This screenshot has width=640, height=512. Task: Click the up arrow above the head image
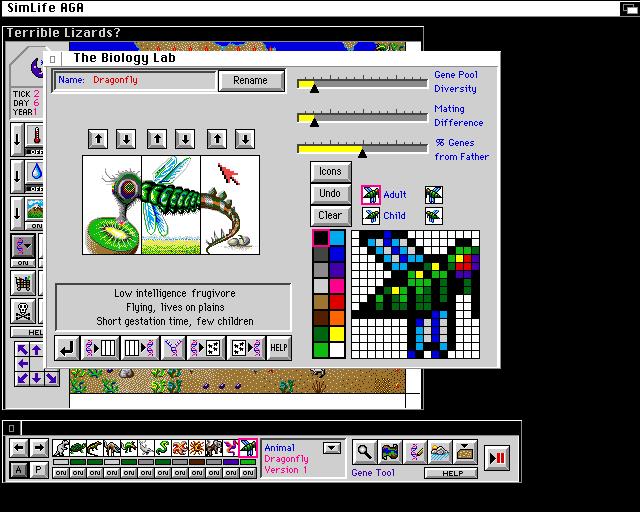(98, 139)
